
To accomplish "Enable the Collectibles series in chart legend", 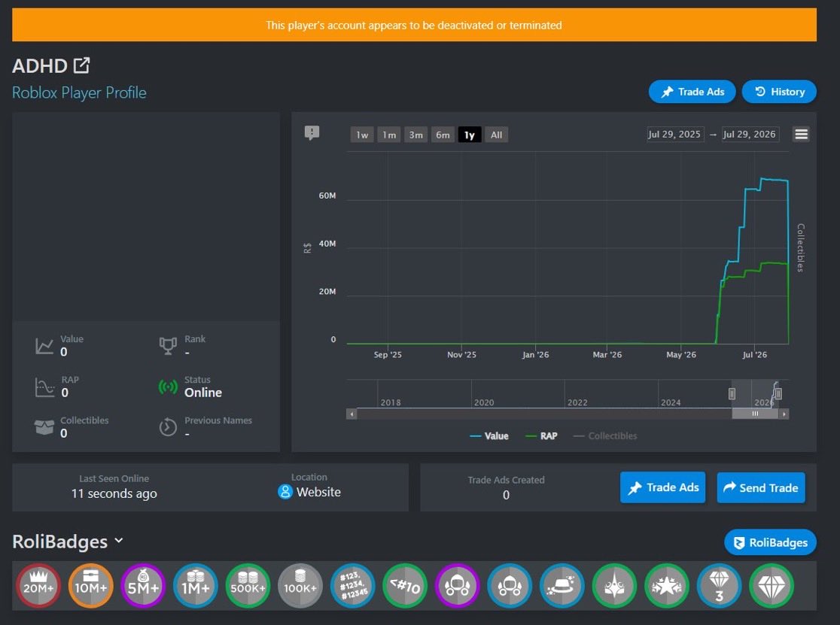I will 605,436.
